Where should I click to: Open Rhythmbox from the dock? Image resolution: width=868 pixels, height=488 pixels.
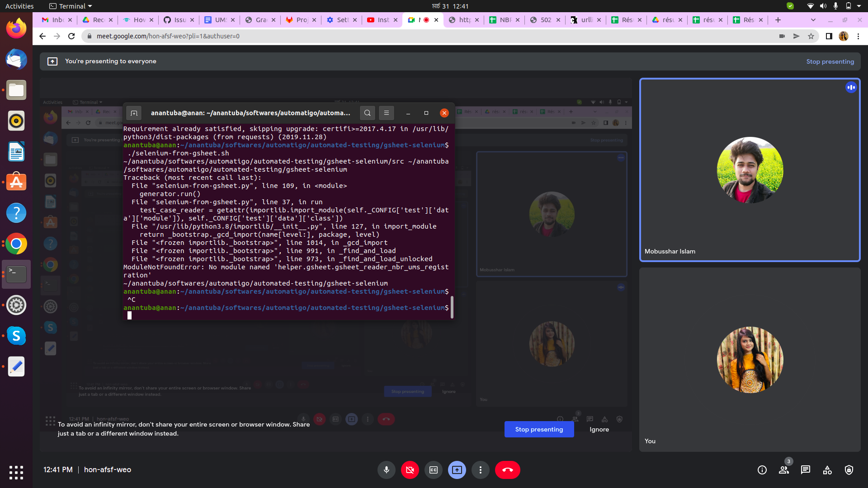[x=16, y=121]
